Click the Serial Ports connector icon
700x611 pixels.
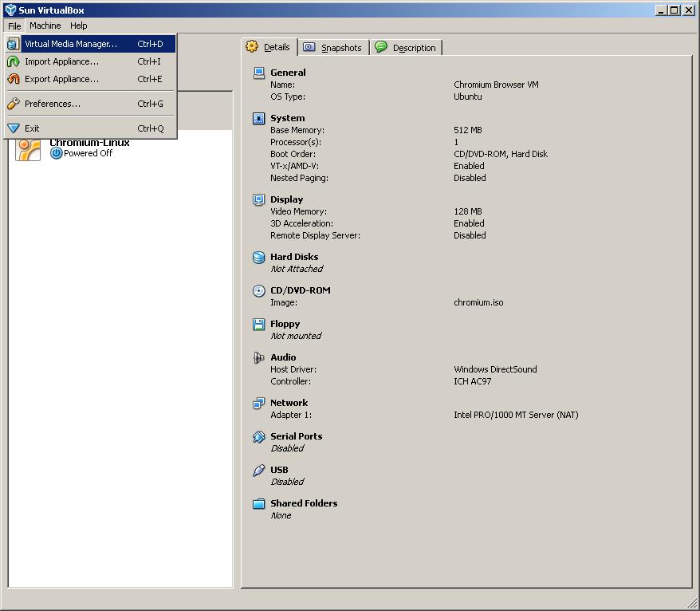pos(258,436)
